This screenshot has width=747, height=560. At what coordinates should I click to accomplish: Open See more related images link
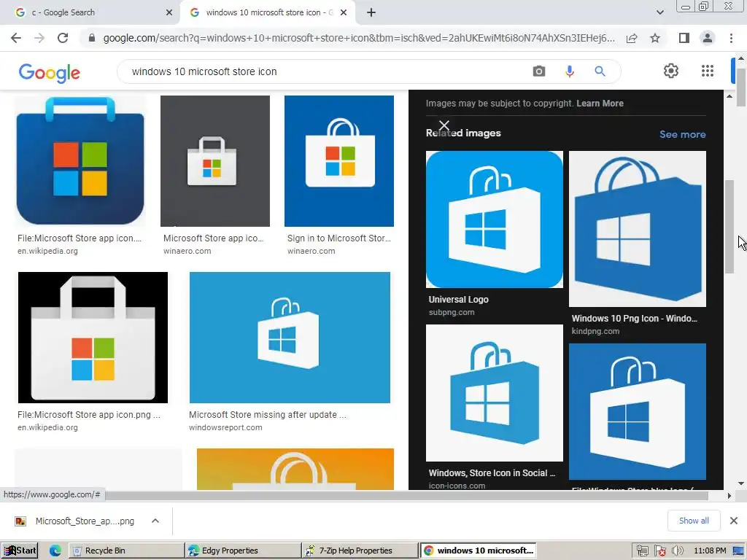click(682, 134)
